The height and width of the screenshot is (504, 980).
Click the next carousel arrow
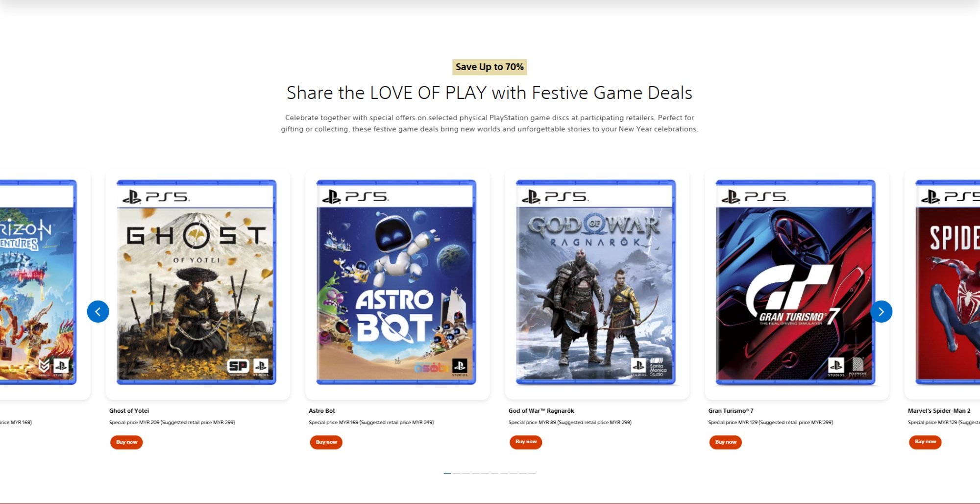pyautogui.click(x=881, y=311)
